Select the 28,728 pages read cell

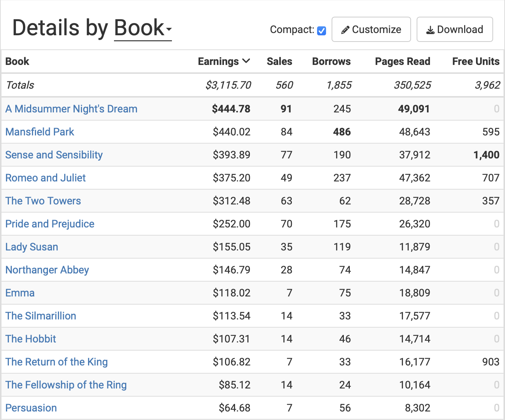[414, 201]
